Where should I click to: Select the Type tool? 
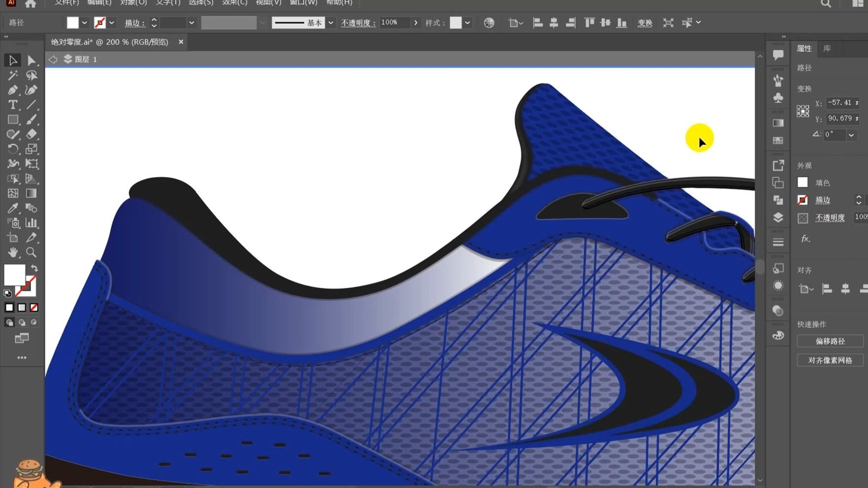click(x=13, y=104)
